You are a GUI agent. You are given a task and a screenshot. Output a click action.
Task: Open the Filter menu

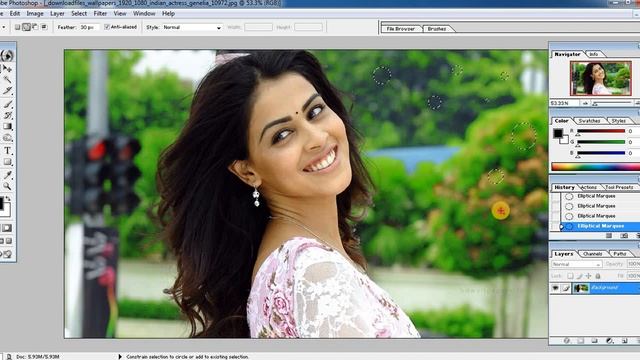pos(100,13)
